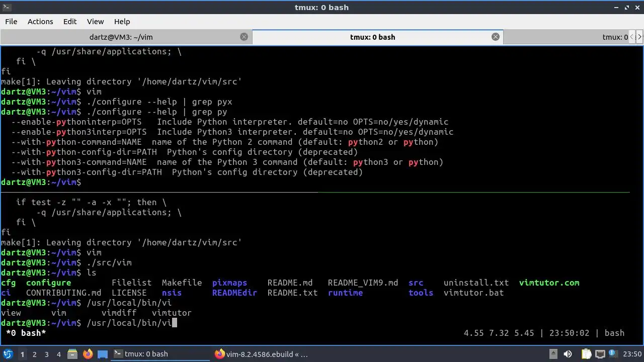
Task: Open the application launcher menu in taskbar
Action: coord(8,354)
